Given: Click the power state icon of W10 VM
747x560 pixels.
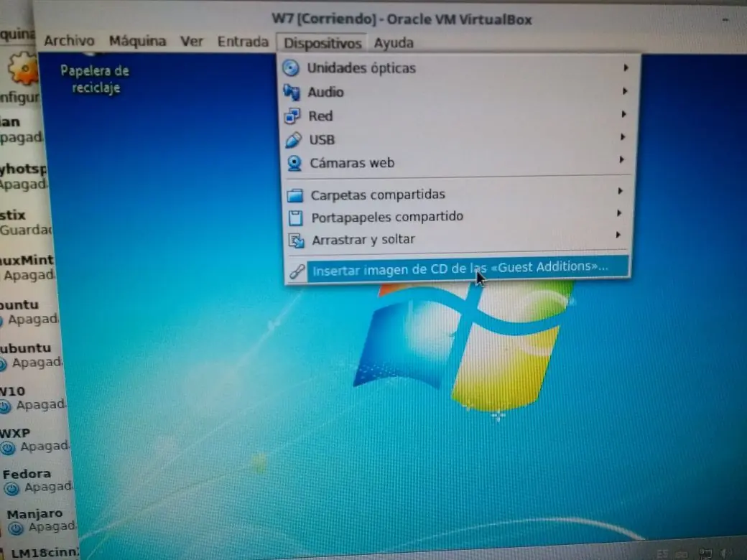Looking at the screenshot, I should (x=5, y=406).
